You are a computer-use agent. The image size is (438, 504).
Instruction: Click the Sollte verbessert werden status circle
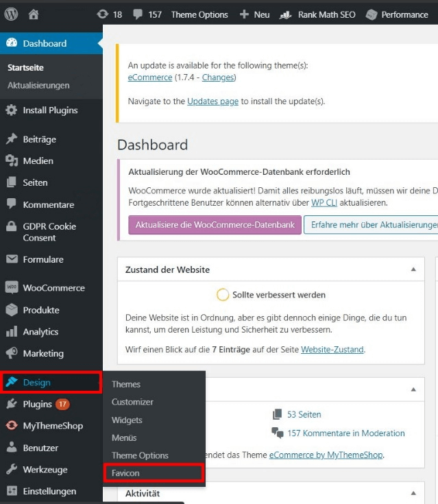[222, 294]
